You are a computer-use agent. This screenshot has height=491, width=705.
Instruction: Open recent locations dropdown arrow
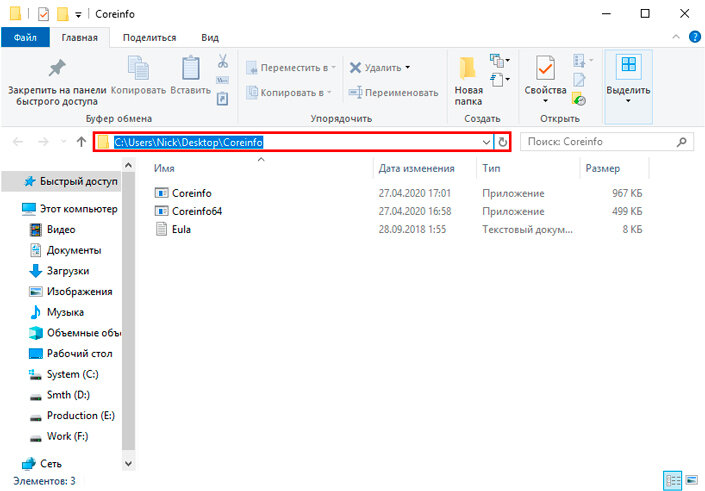coord(63,142)
